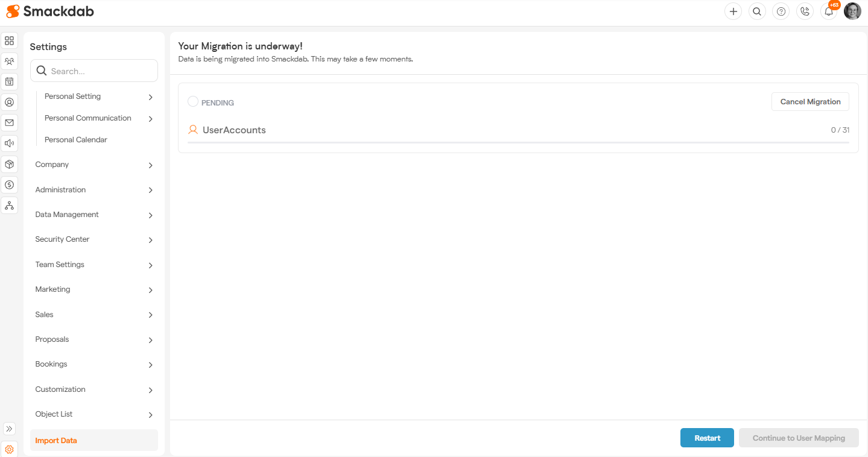Click the plus add icon in header
The image size is (868, 457).
(x=733, y=11)
